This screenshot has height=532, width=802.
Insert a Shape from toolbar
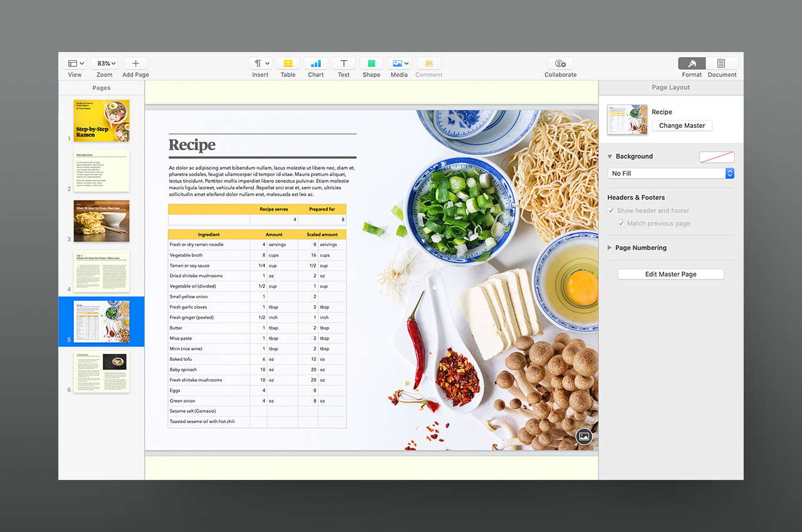[x=371, y=63]
